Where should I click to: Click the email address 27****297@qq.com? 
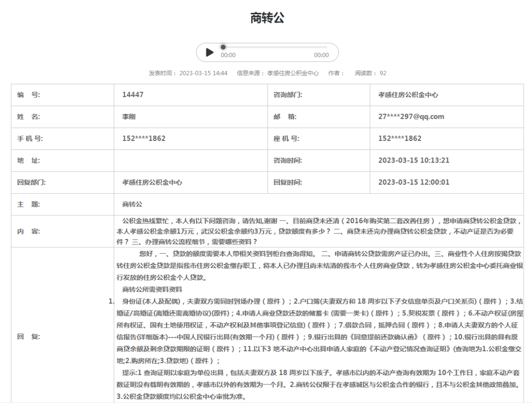411,117
